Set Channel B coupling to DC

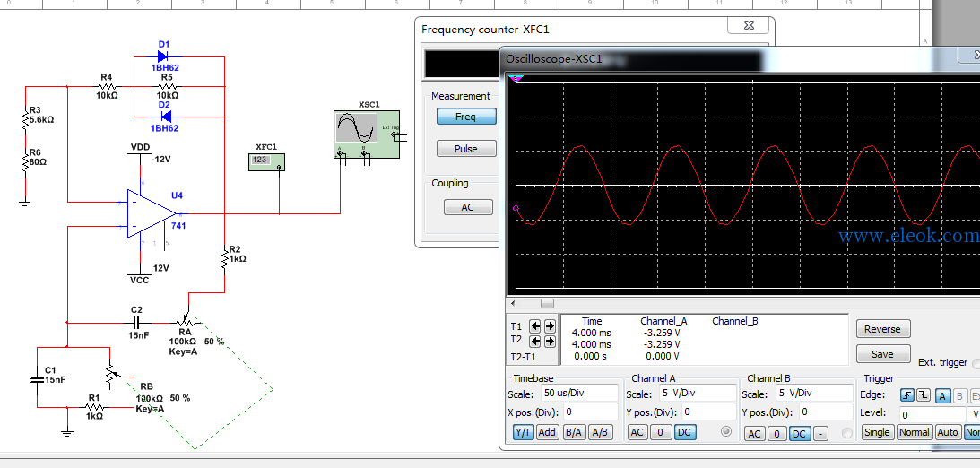800,434
